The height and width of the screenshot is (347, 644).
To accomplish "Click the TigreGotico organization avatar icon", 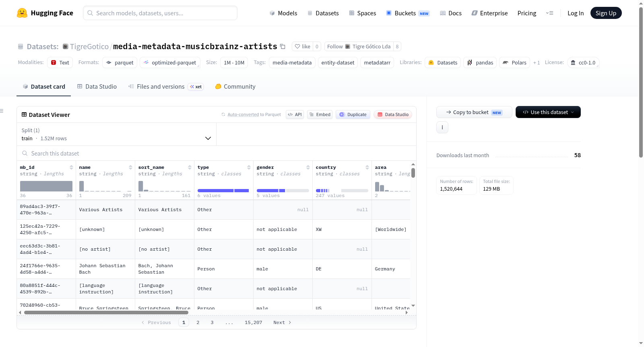I will [x=65, y=46].
